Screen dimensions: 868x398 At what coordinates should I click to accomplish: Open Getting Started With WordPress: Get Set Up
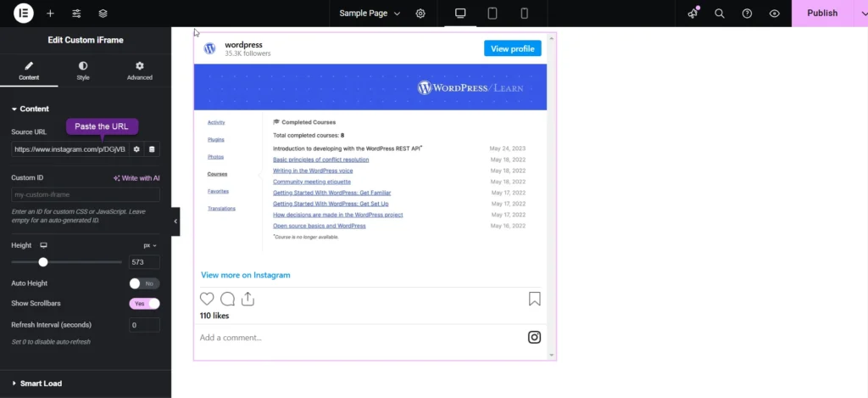pos(331,204)
